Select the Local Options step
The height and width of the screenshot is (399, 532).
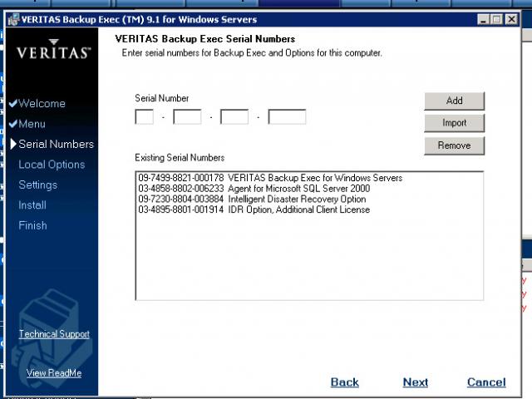[52, 165]
